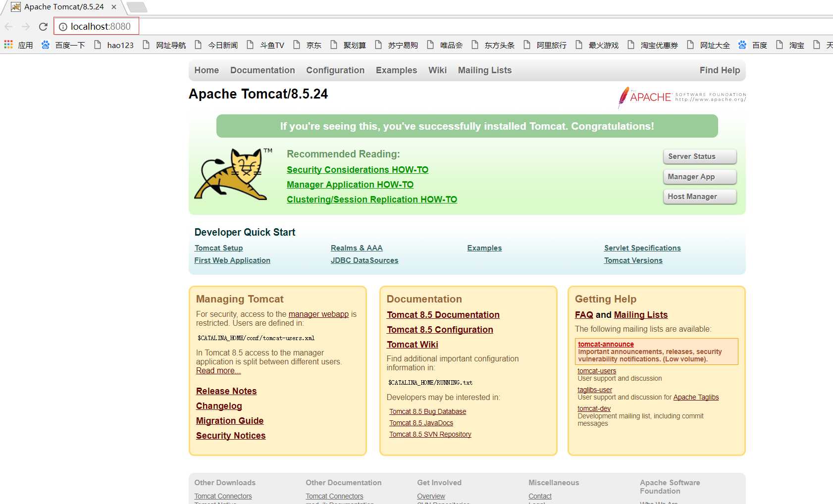This screenshot has width=833, height=504.
Task: Click Find Help in navigation bar
Action: pos(720,70)
